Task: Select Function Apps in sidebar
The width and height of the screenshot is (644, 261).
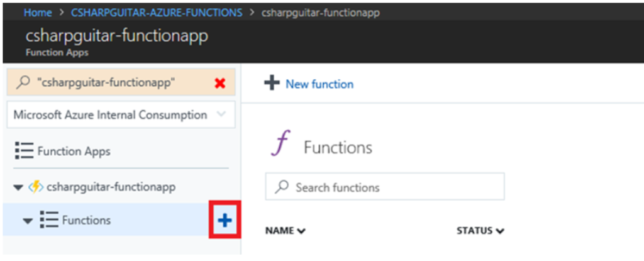Action: pos(74,152)
